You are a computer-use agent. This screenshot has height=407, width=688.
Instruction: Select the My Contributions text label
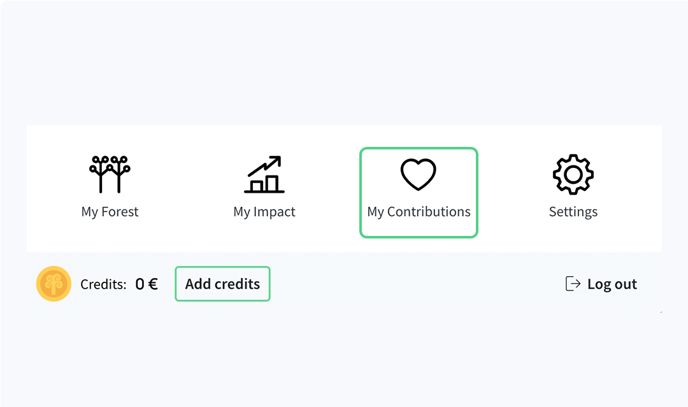coord(419,212)
